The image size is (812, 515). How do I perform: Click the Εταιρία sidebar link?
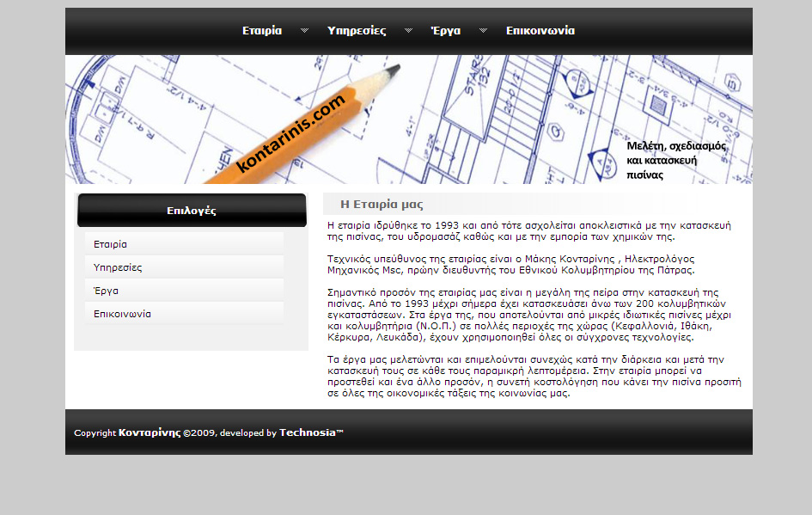click(x=185, y=244)
